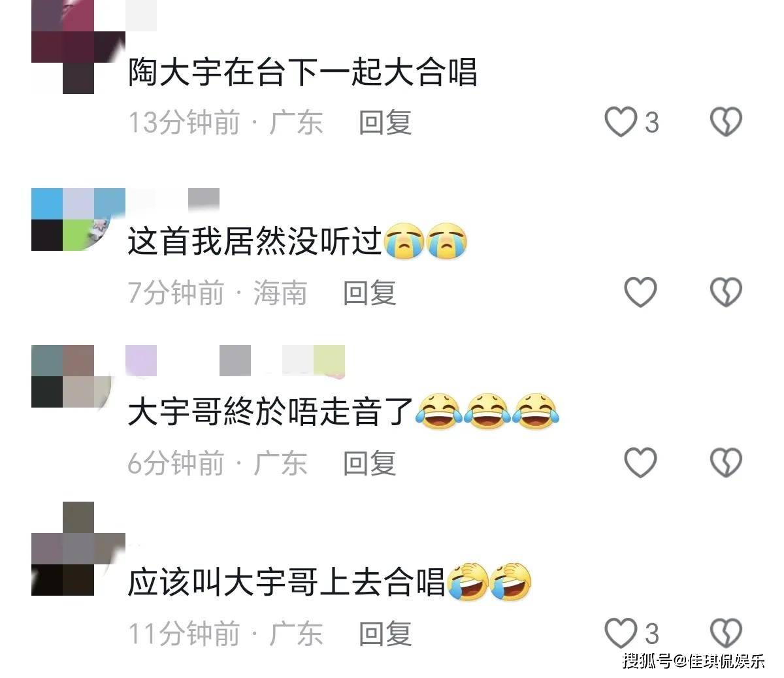Reply to the comment posted 13分钟前
The height and width of the screenshot is (678, 784).
click(385, 123)
